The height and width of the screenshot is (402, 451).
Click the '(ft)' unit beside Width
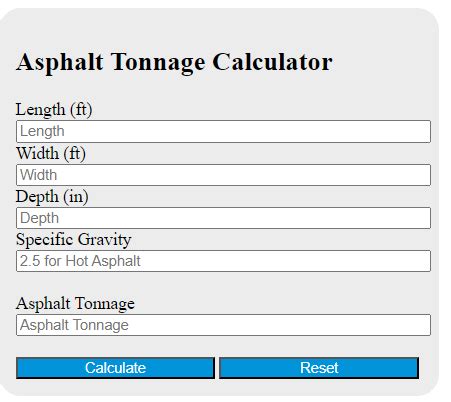(x=75, y=153)
